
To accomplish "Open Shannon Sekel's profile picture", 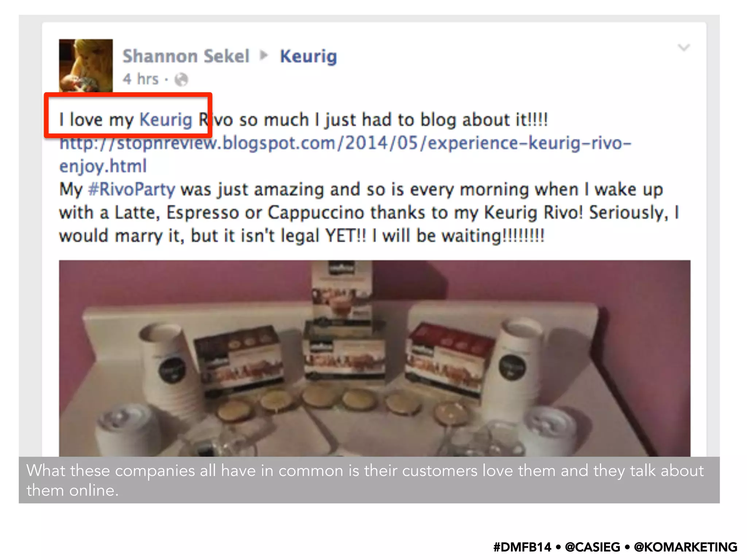I will [x=86, y=66].
